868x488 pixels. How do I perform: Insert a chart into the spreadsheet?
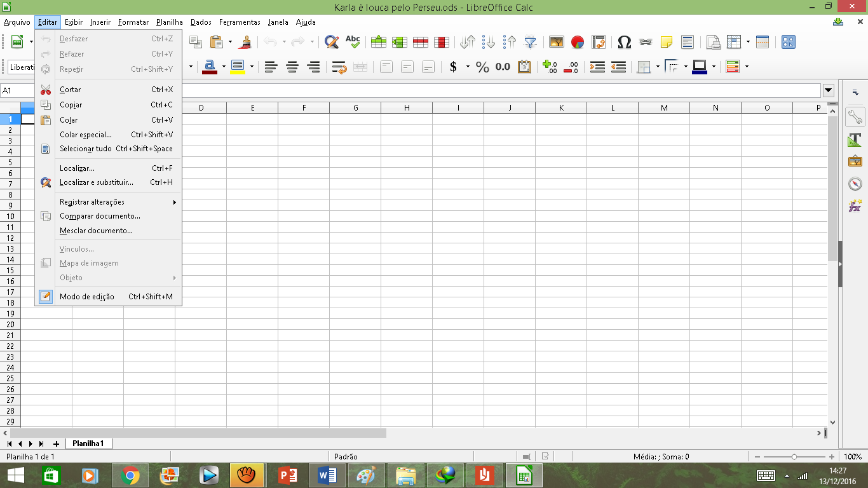coord(577,41)
